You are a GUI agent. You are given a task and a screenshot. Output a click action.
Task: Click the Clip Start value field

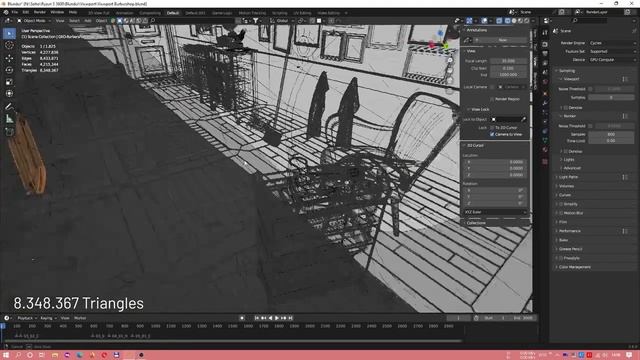(509, 68)
